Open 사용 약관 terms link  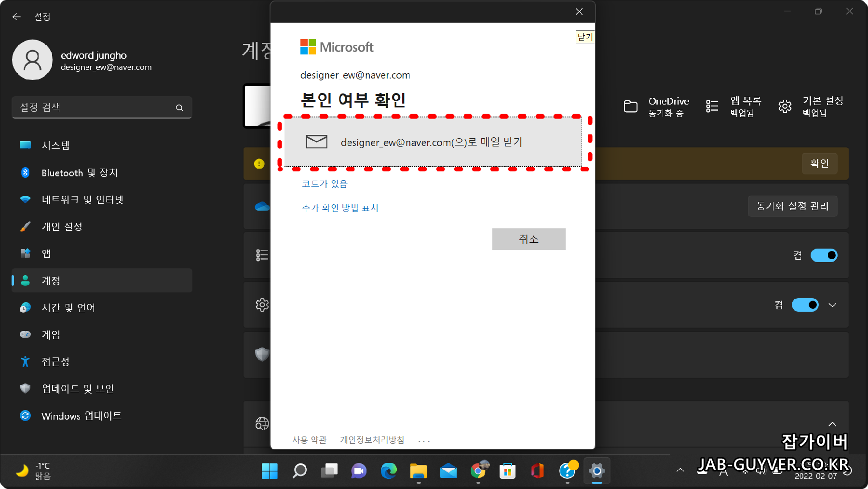coord(310,440)
